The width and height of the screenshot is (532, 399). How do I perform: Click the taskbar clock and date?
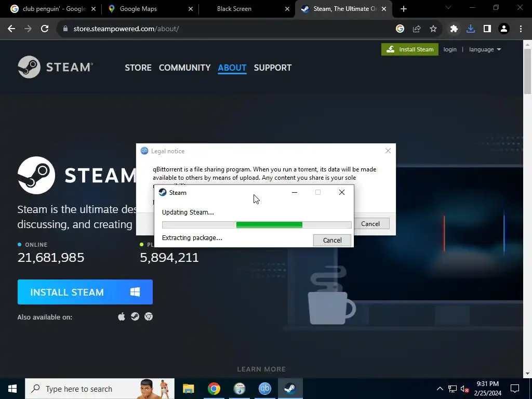pyautogui.click(x=487, y=389)
